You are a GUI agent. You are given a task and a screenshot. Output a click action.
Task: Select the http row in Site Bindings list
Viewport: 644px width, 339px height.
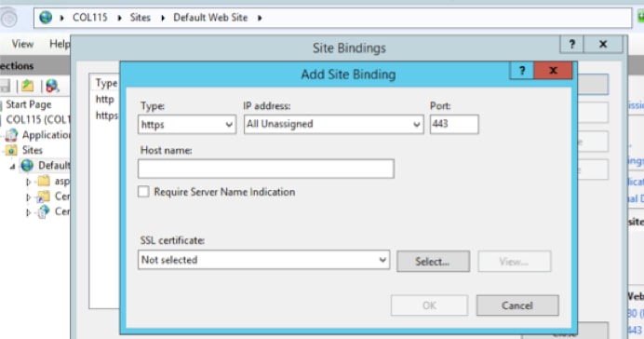coord(105,99)
